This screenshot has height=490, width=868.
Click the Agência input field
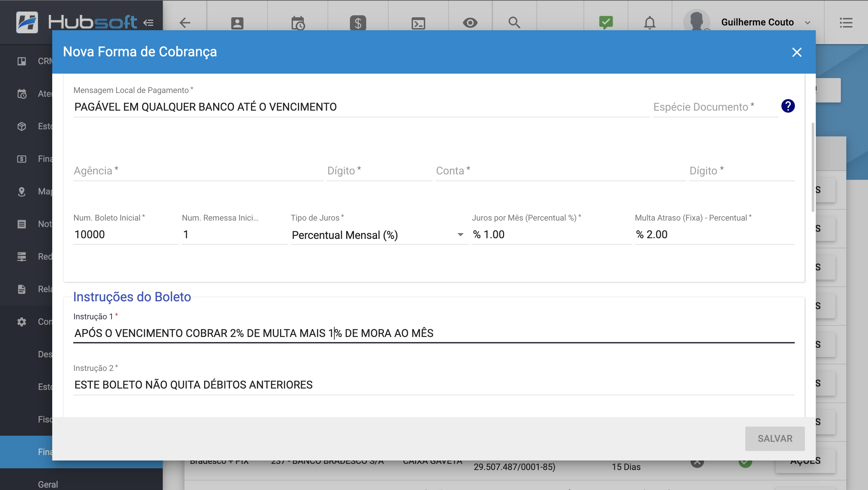pos(198,171)
